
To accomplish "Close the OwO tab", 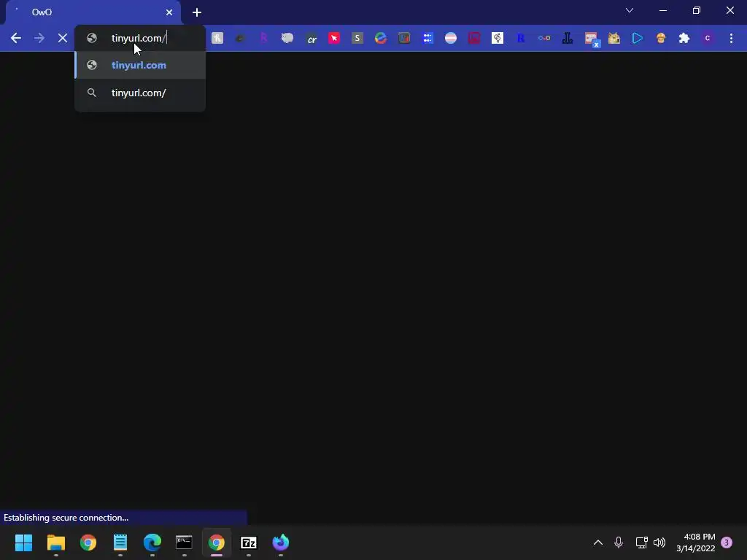I will (x=169, y=12).
